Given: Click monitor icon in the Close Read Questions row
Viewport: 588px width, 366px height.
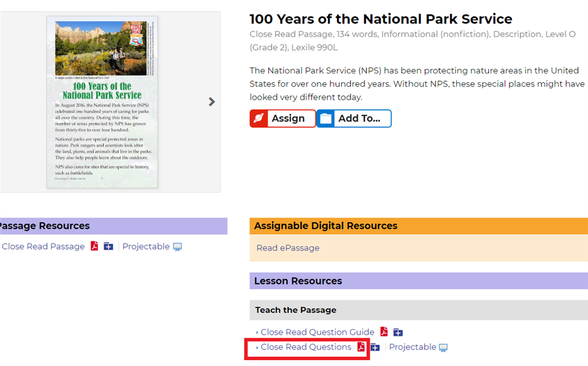Looking at the screenshot, I should tap(443, 348).
